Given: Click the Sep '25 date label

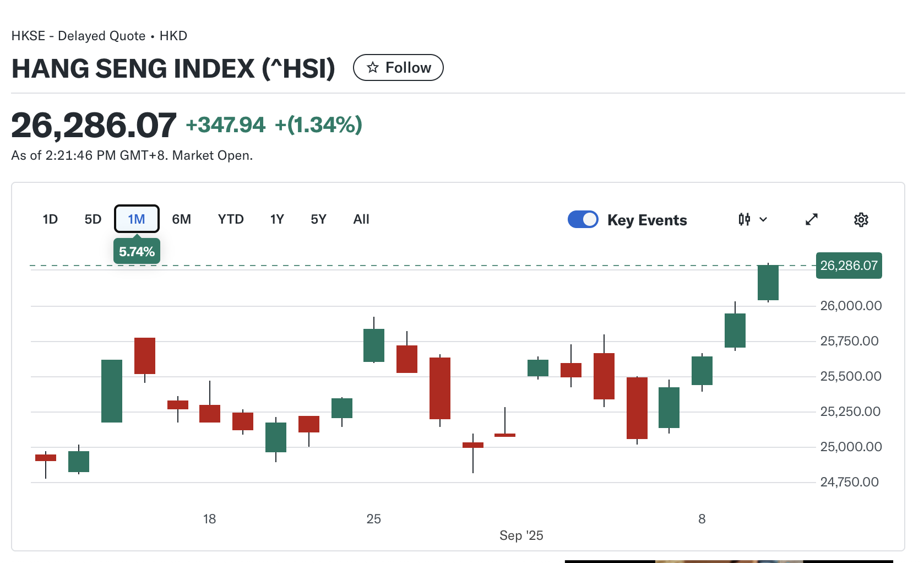Looking at the screenshot, I should (x=521, y=535).
